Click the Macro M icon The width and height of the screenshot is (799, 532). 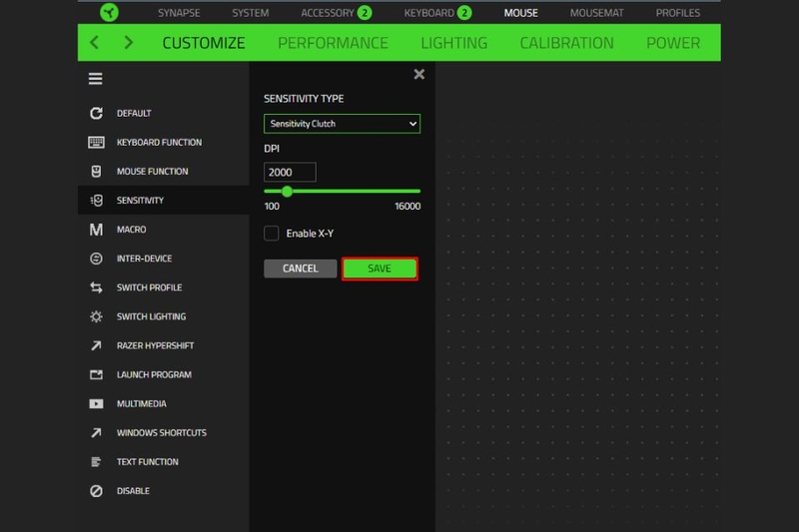click(96, 230)
